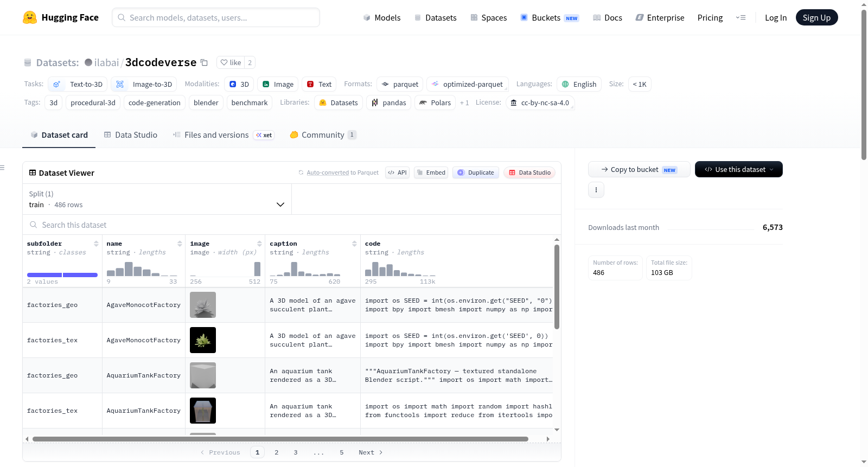The height and width of the screenshot is (467, 868).
Task: Select the Text modality tag
Action: 319,84
